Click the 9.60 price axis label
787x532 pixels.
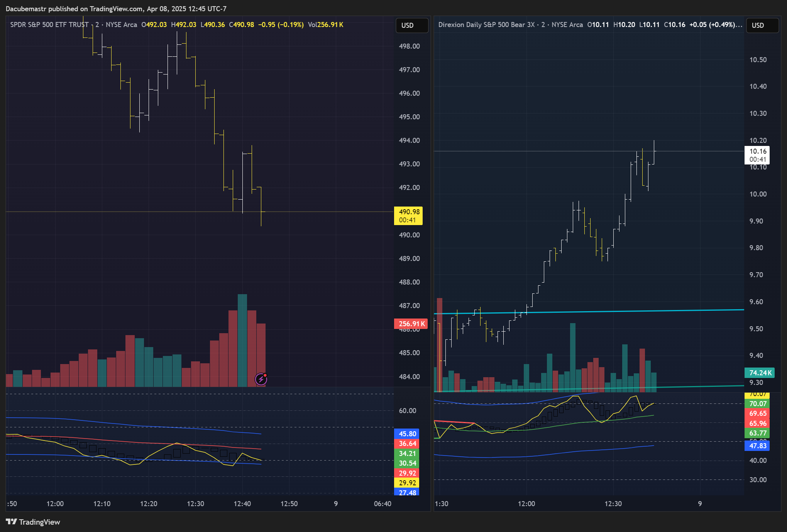[x=756, y=302]
